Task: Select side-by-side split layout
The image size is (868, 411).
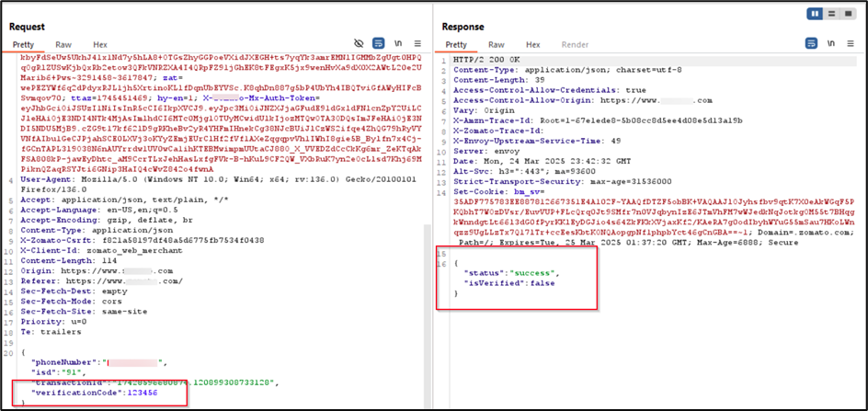Action: click(x=814, y=14)
